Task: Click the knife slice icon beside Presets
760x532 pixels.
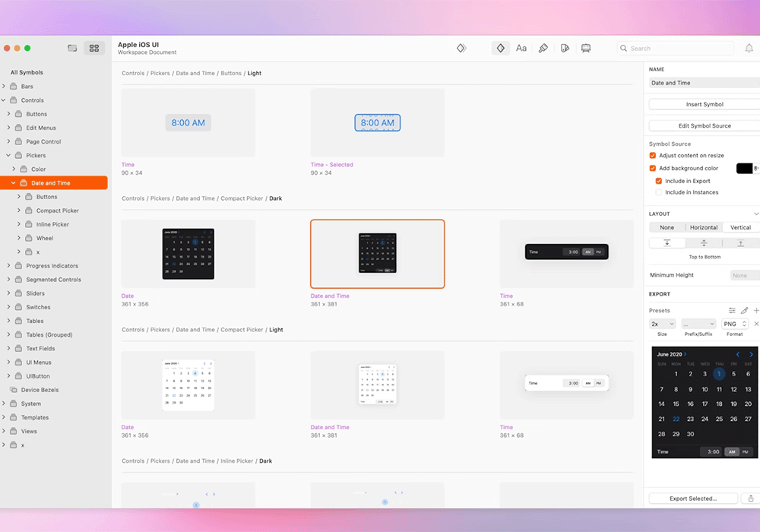Action: pos(745,310)
